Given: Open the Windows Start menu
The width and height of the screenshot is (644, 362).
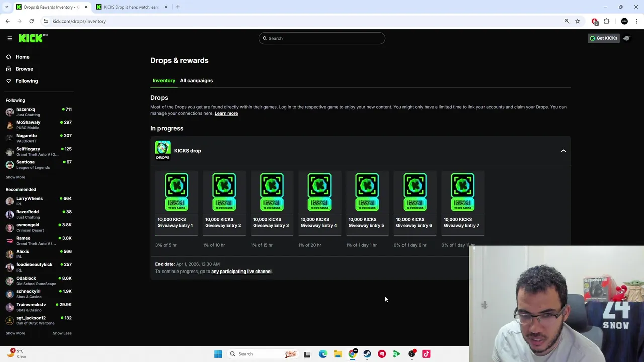Looking at the screenshot, I should pyautogui.click(x=218, y=354).
